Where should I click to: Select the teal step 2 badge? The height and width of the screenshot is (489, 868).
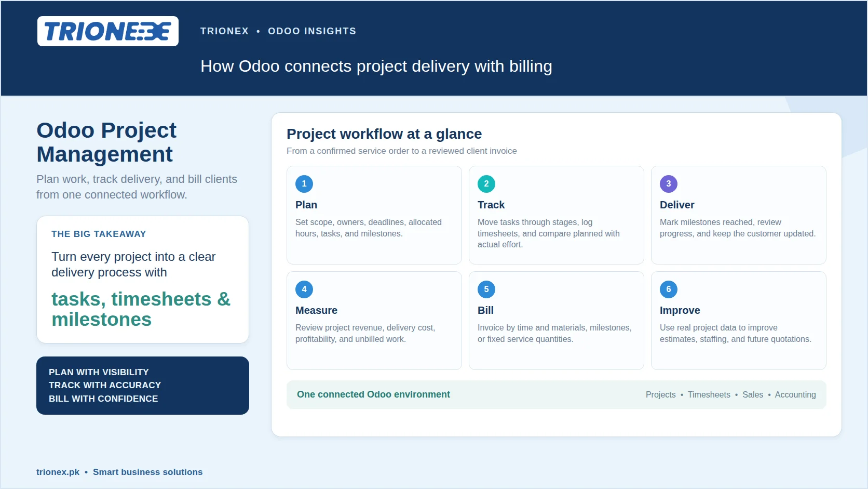(486, 184)
